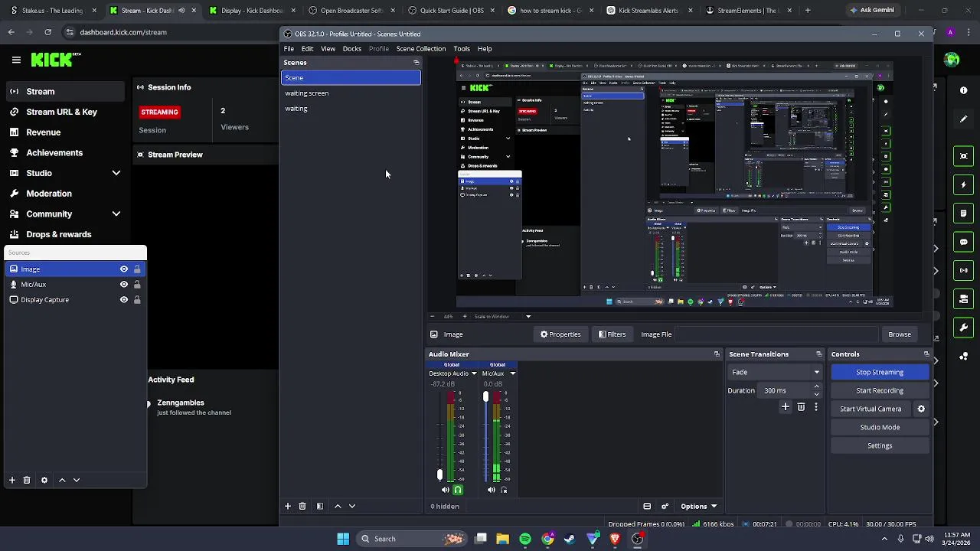Open Kick hamburger menu
The height and width of the screenshot is (551, 980).
(x=16, y=60)
